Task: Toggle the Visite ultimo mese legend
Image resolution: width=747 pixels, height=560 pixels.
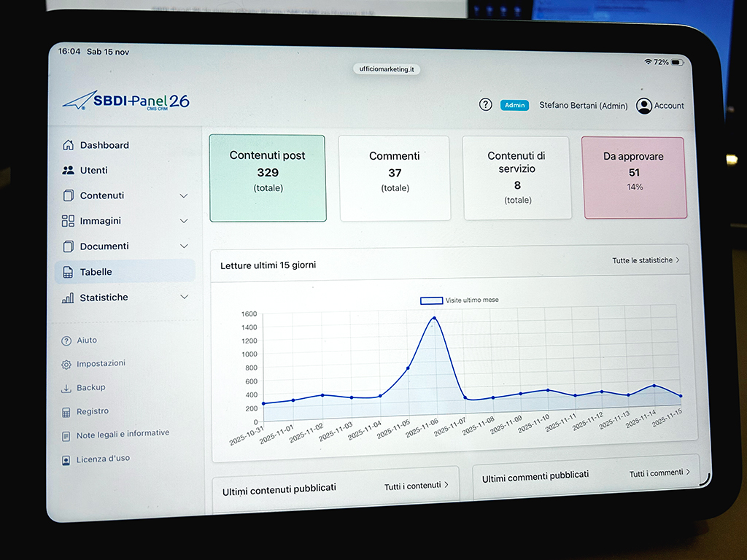Action: tap(431, 300)
